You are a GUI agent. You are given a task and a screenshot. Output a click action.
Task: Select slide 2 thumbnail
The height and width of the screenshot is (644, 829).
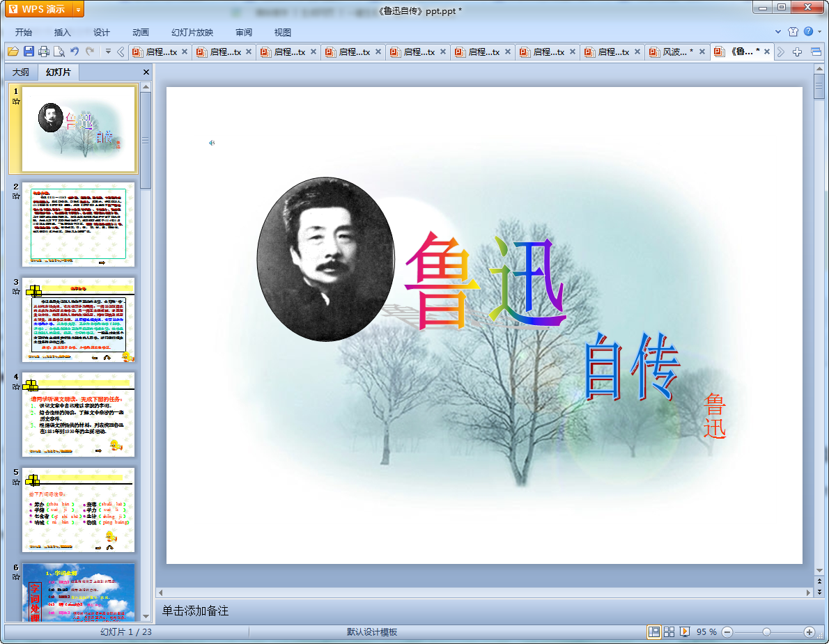pyautogui.click(x=78, y=224)
